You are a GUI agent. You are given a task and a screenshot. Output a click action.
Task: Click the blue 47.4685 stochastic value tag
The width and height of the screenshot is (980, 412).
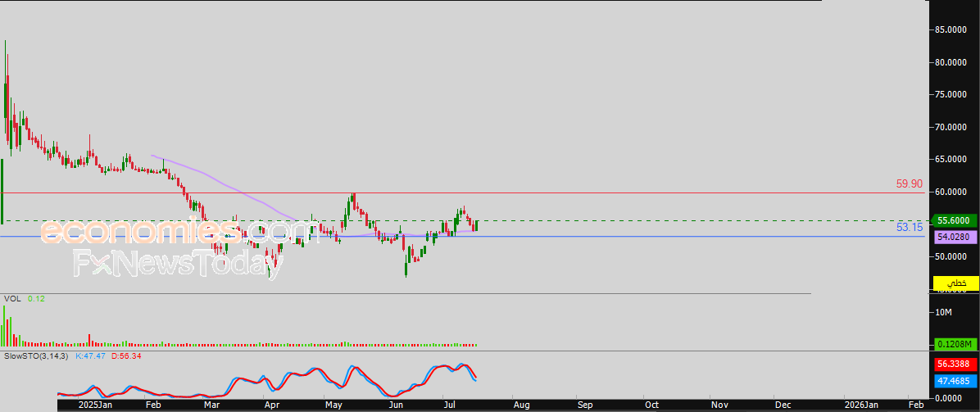[x=955, y=381]
